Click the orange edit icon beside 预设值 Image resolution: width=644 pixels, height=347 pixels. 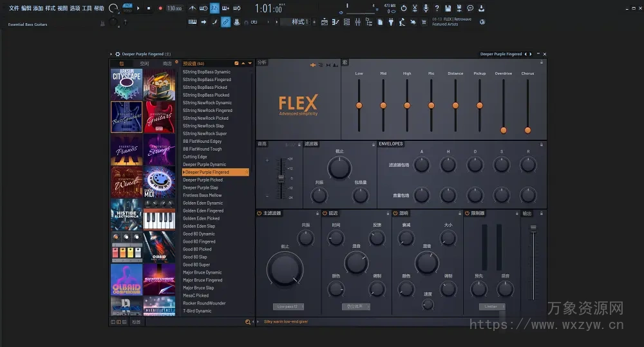[236, 63]
